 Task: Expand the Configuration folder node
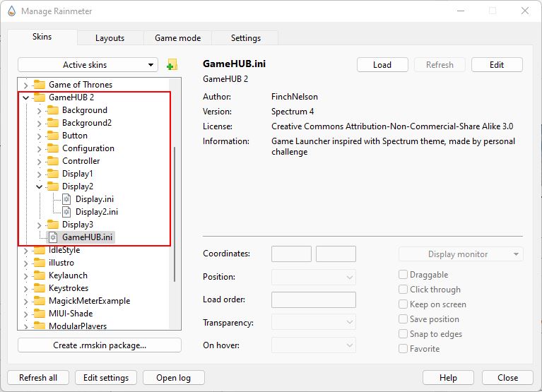pos(39,149)
